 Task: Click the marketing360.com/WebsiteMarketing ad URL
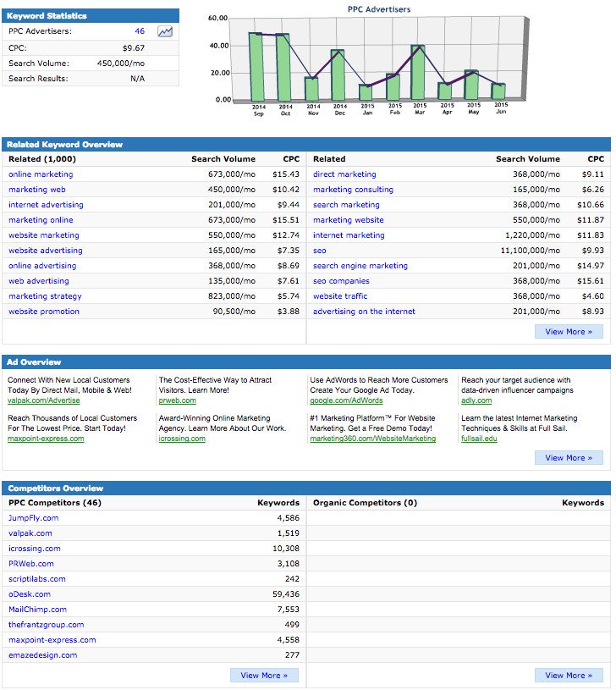click(373, 439)
